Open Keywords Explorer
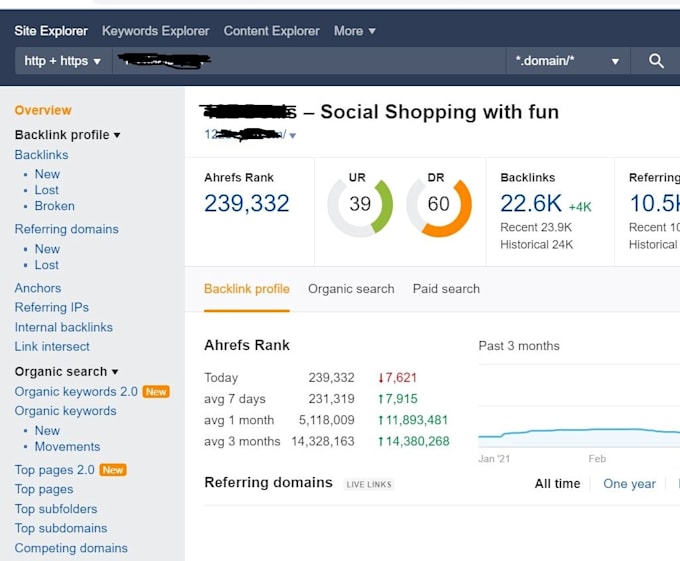 (x=156, y=31)
